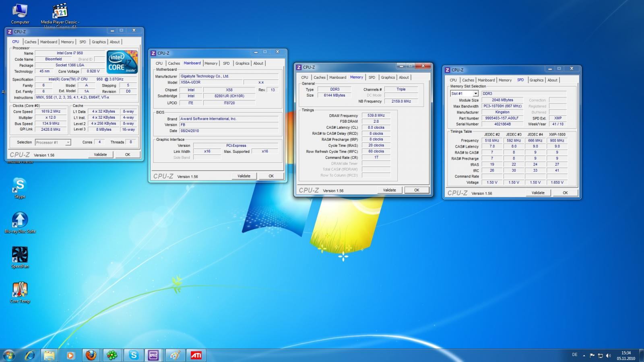644x362 pixels.
Task: Click the memory Size value 6144 MBytes
Action: pyautogui.click(x=334, y=95)
